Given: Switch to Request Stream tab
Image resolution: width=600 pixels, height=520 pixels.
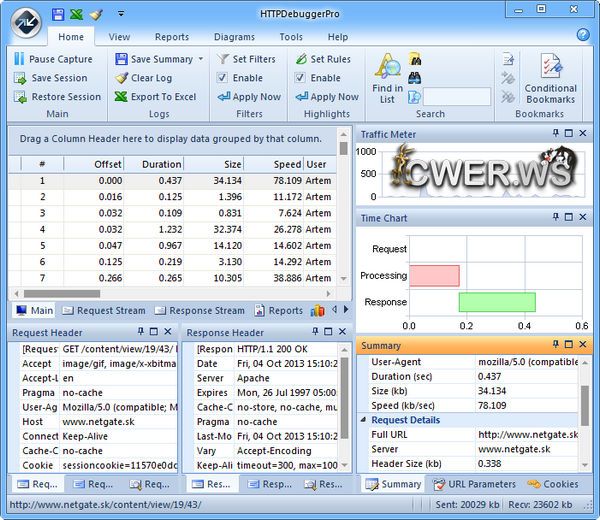Looking at the screenshot, I should pyautogui.click(x=104, y=311).
